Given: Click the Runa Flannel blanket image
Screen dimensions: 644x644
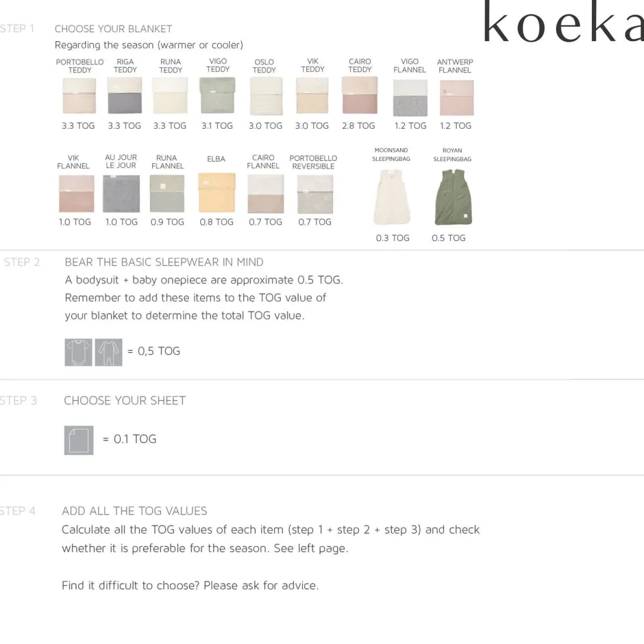Looking at the screenshot, I should click(167, 194).
